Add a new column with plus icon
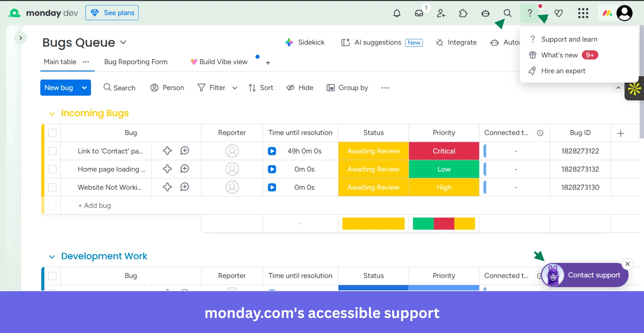The width and height of the screenshot is (644, 333). tap(621, 133)
